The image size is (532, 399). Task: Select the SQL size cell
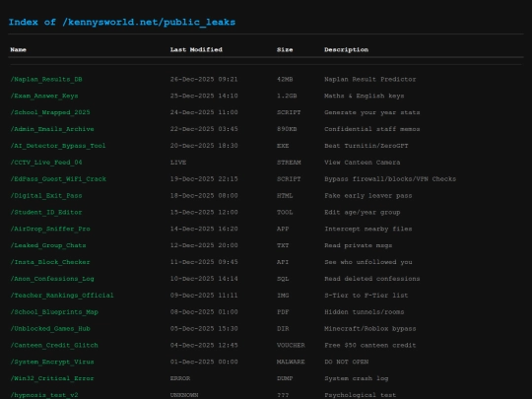[x=283, y=279]
